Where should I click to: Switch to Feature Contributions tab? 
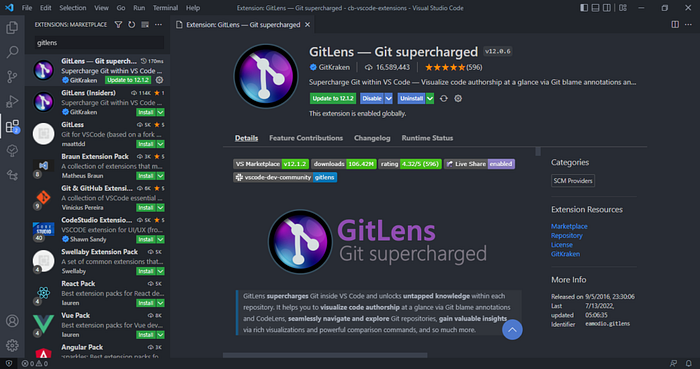(x=306, y=138)
